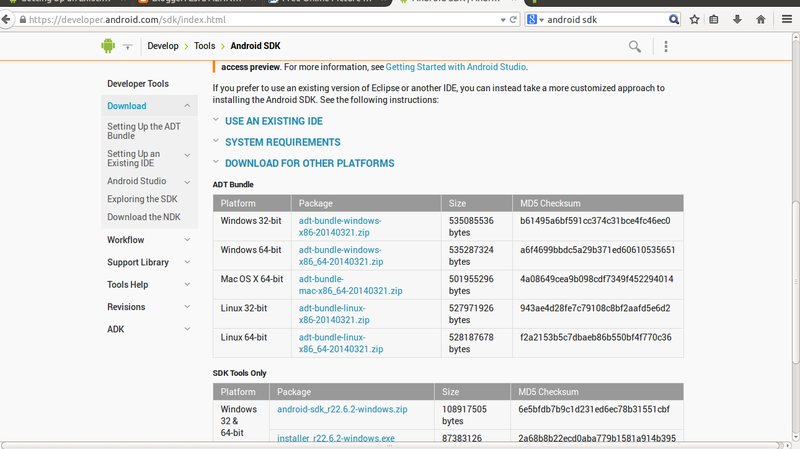800x449 pixels.
Task: Open Setting Up the ADT Bundle
Action: click(144, 131)
